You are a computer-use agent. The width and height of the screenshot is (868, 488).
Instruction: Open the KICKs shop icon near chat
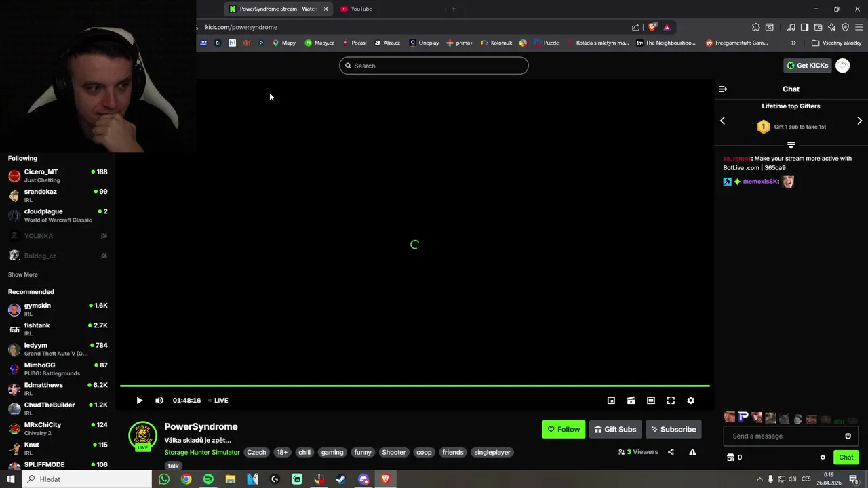coord(730,457)
